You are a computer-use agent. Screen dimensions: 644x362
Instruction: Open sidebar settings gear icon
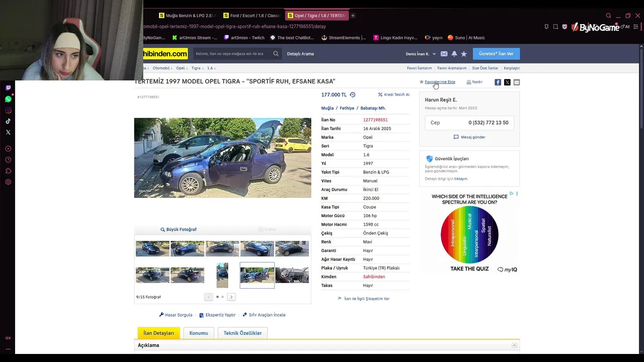click(8, 182)
